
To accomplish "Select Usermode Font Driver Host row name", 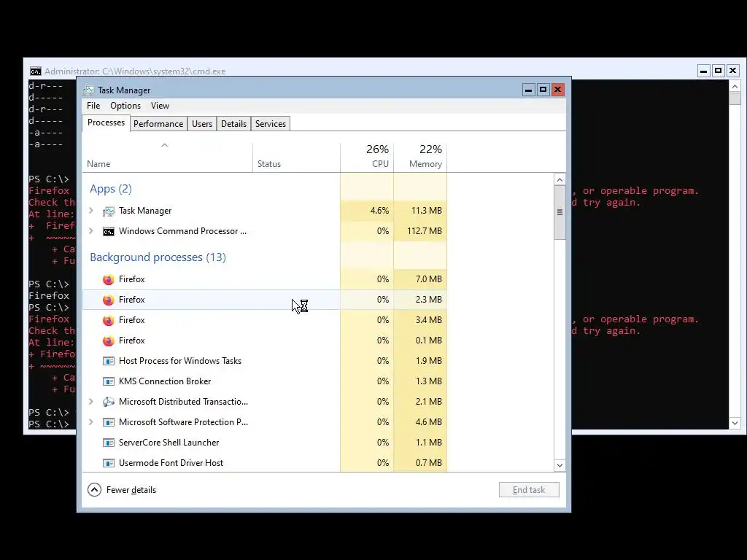I will (x=171, y=463).
